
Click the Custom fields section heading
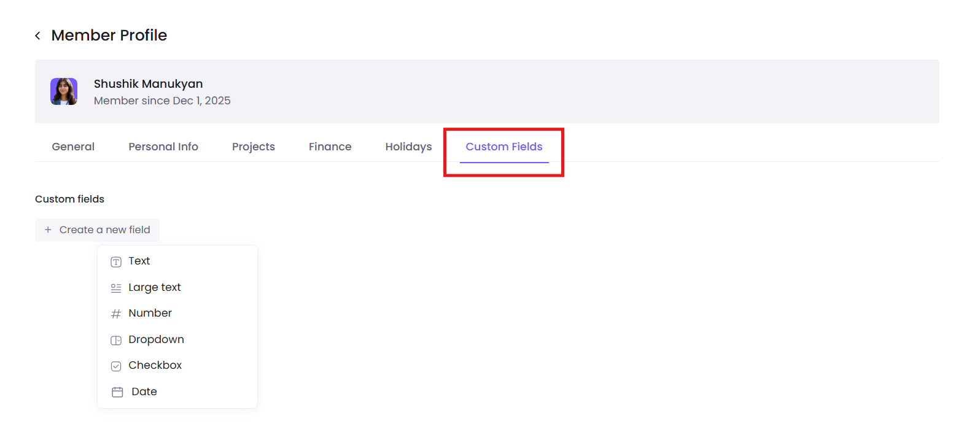coord(69,199)
